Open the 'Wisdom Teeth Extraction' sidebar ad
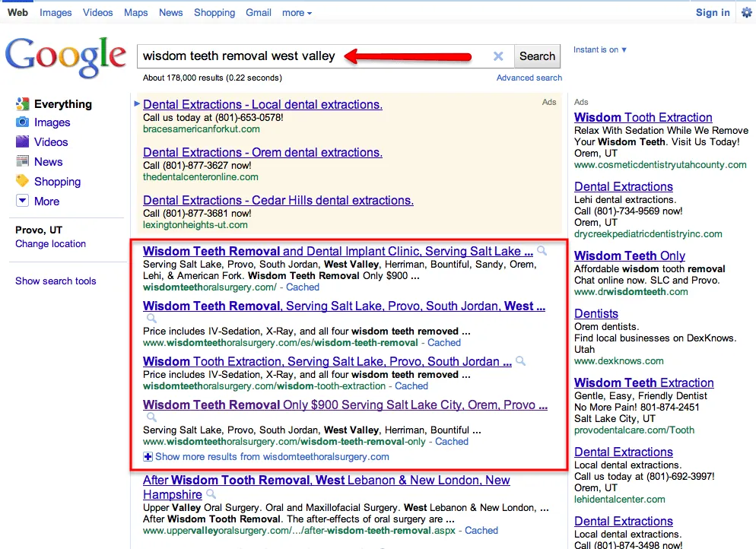The image size is (756, 549). coord(643,382)
